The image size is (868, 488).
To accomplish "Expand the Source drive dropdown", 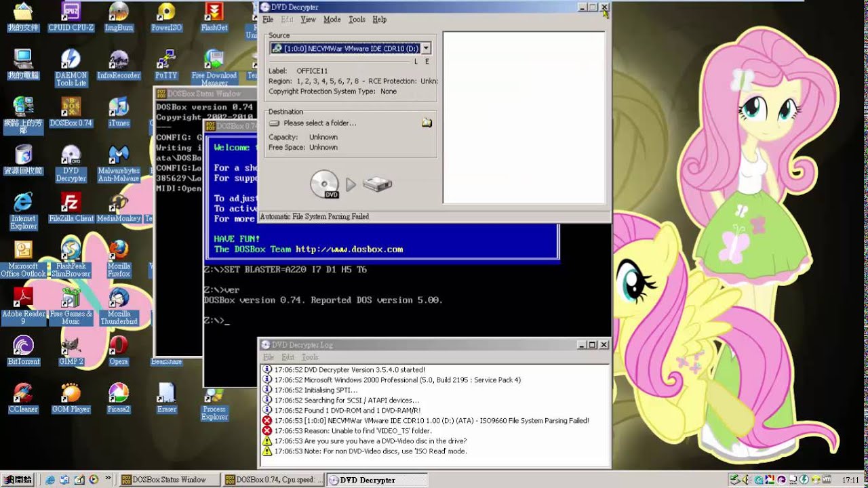I will point(426,48).
